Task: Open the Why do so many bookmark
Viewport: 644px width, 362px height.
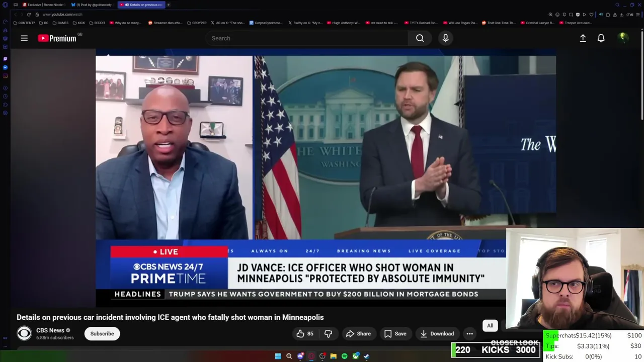Action: (125, 23)
